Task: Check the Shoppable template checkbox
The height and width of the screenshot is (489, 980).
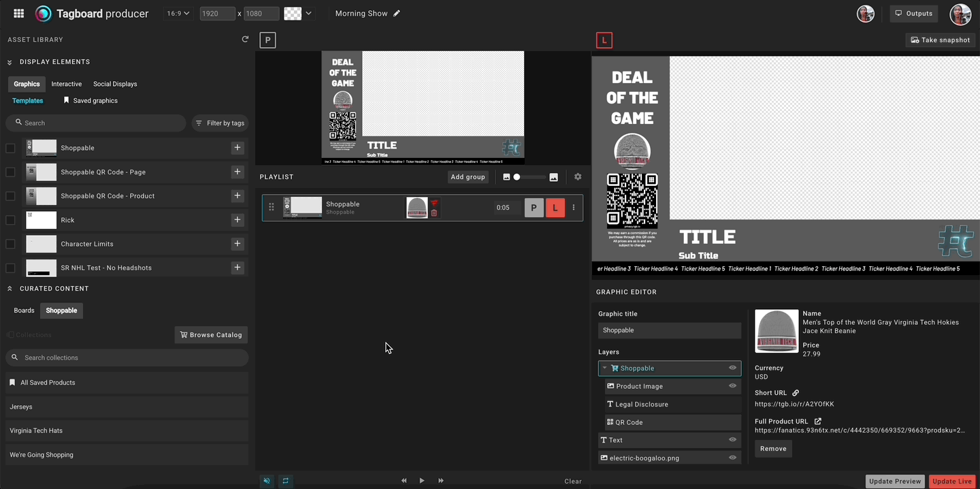Action: 10,148
